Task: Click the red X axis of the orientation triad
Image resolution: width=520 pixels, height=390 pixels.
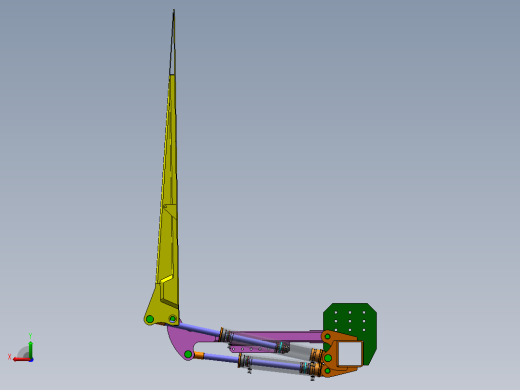Action: [x=22, y=359]
